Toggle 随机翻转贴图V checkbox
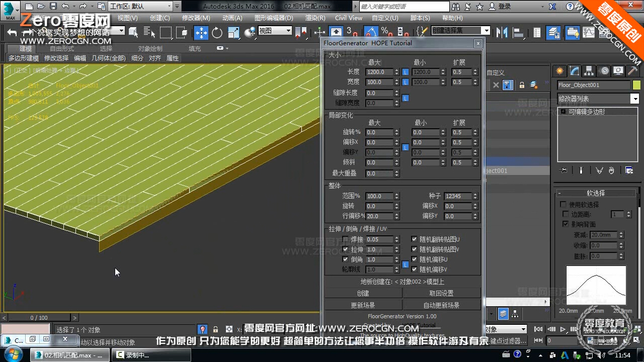 (414, 249)
